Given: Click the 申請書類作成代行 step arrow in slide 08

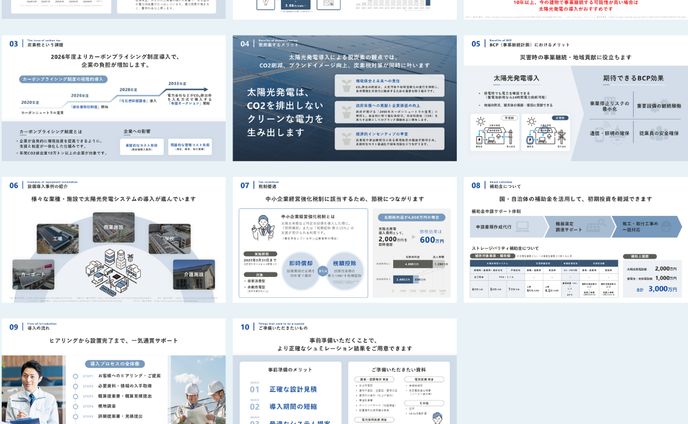Looking at the screenshot, I should 509,227.
